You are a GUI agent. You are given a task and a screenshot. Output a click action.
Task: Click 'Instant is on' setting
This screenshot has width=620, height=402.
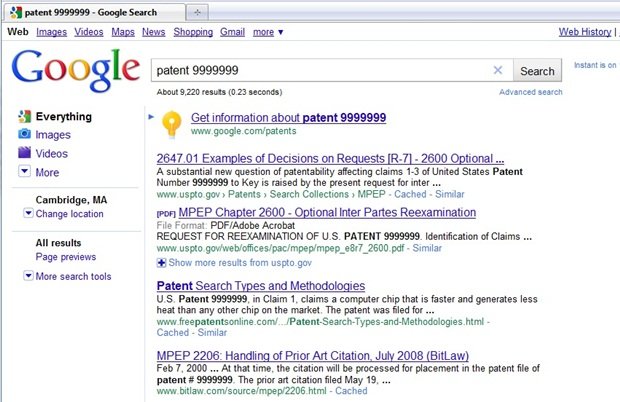coord(595,65)
